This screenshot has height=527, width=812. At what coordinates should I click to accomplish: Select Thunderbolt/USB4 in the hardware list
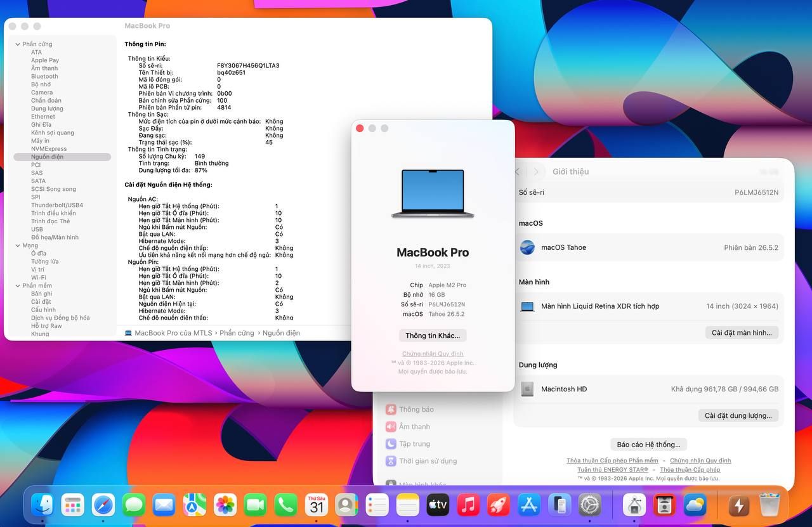tap(57, 205)
